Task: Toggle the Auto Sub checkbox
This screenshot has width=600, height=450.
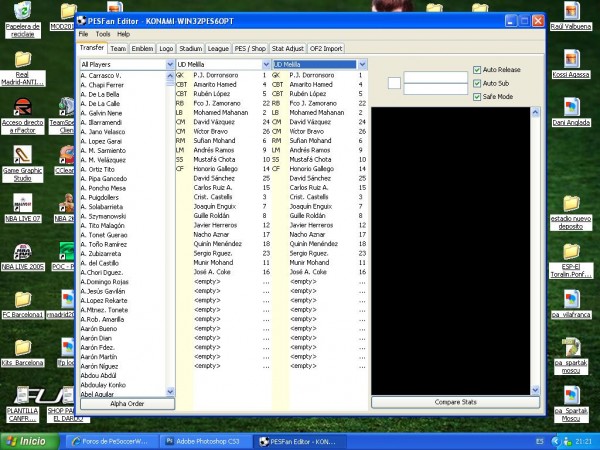Action: 477,83
